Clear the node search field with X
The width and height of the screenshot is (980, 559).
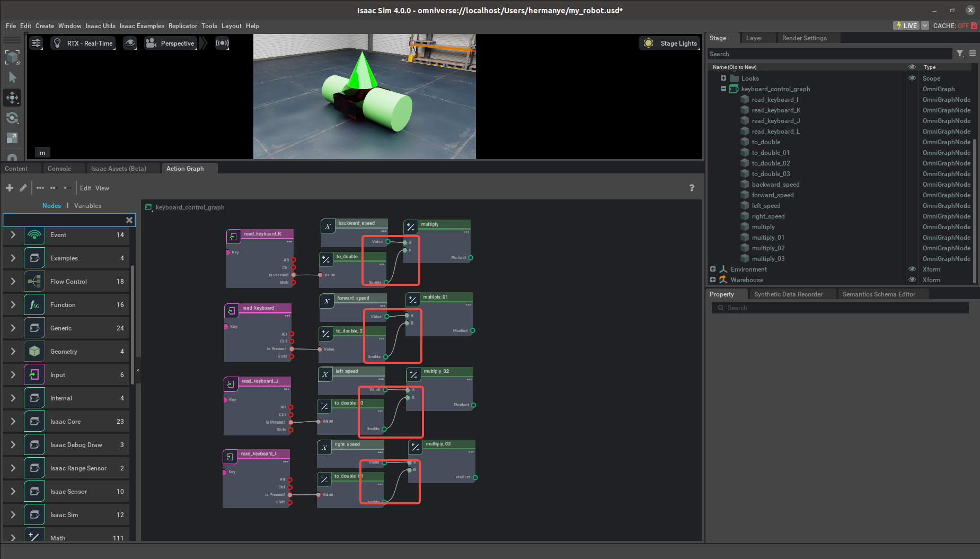point(129,220)
